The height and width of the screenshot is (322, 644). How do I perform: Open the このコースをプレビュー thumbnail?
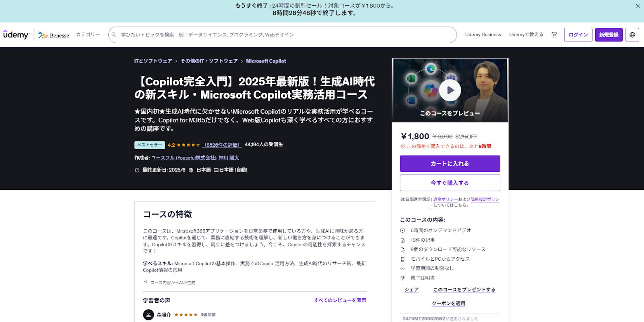450,90
